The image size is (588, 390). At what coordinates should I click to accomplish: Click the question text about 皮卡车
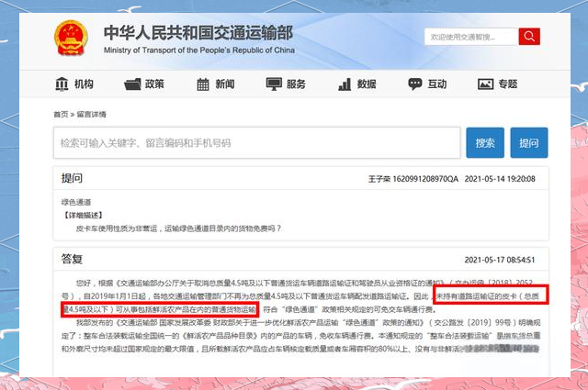click(x=178, y=228)
